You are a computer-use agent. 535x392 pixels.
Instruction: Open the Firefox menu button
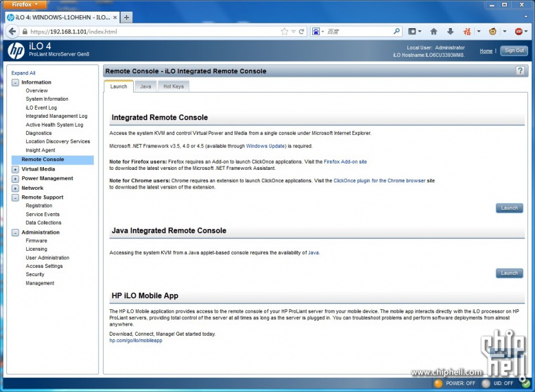24,4
